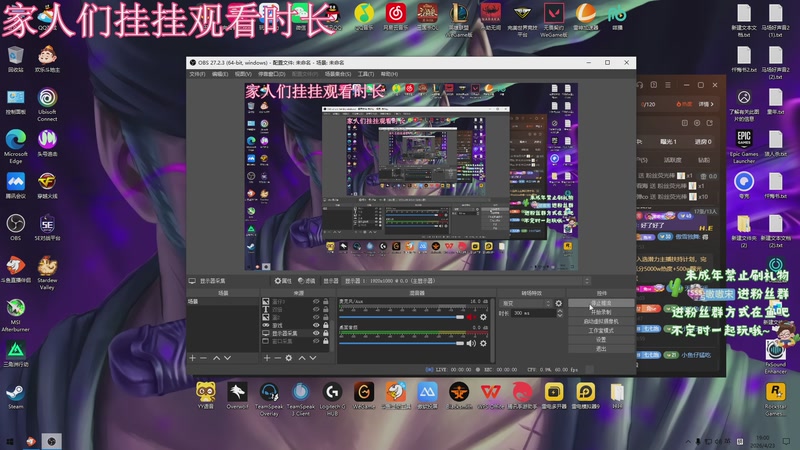Move scene down with arrow icon
The height and width of the screenshot is (450, 800).
[x=228, y=358]
